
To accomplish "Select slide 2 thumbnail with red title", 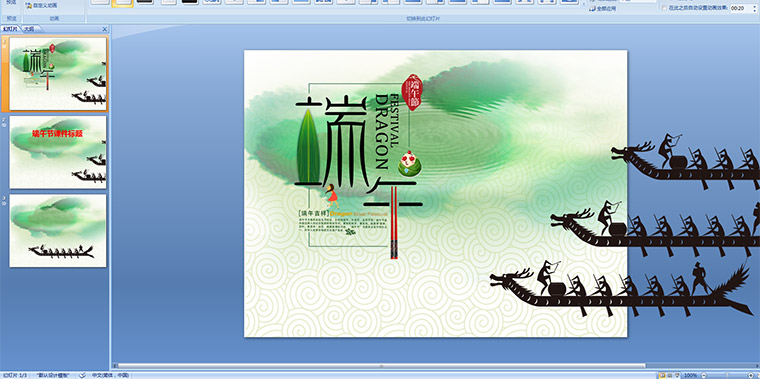I will click(58, 152).
